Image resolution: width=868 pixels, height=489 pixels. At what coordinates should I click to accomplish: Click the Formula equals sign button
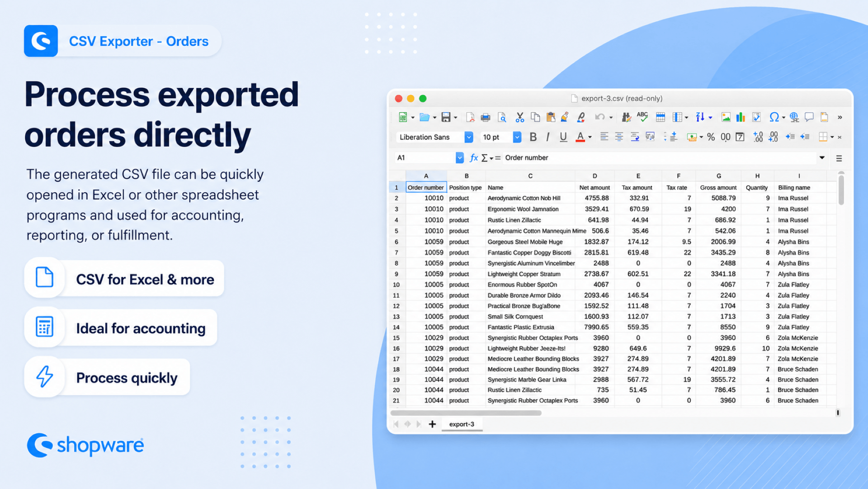[x=498, y=158]
